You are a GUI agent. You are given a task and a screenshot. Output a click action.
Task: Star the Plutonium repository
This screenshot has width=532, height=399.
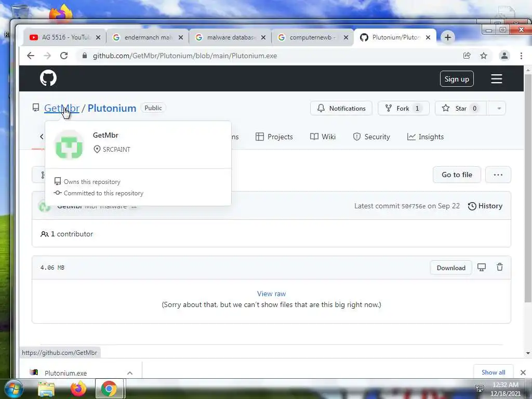[461, 108]
